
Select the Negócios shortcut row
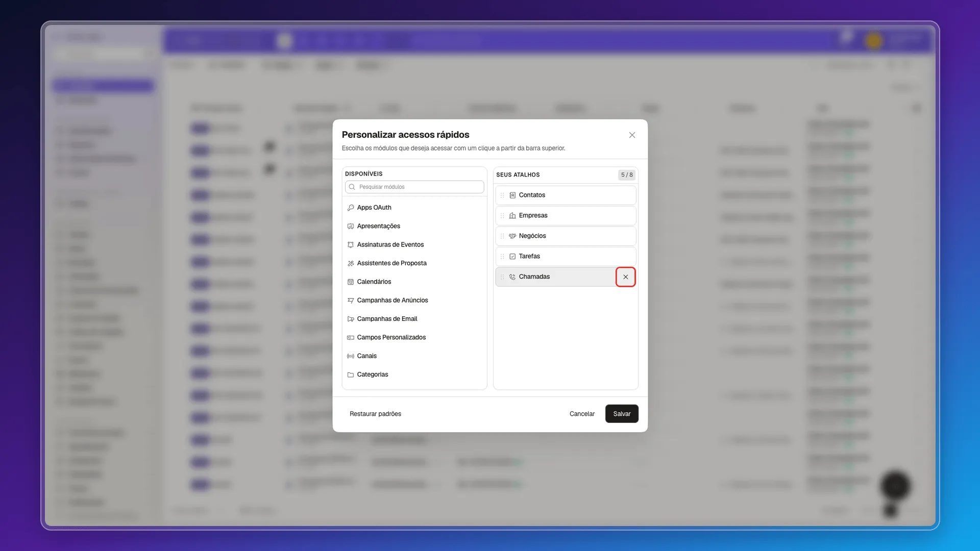(566, 236)
